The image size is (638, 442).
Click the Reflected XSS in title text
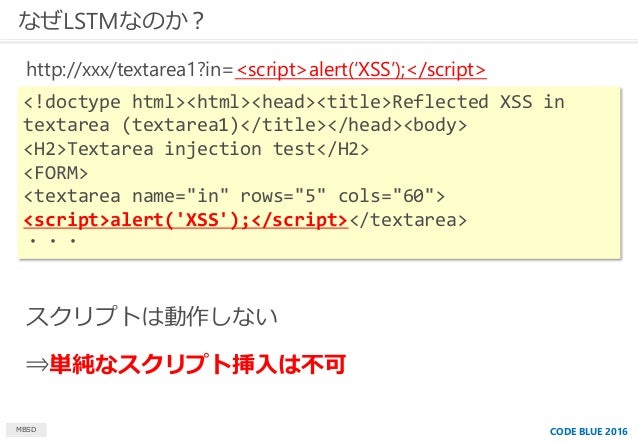click(x=478, y=102)
